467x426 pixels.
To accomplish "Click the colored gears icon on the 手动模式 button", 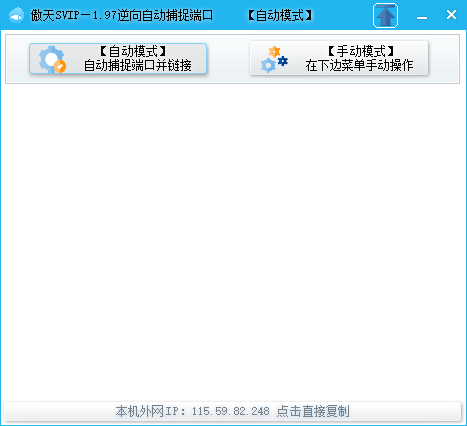I will (274, 59).
